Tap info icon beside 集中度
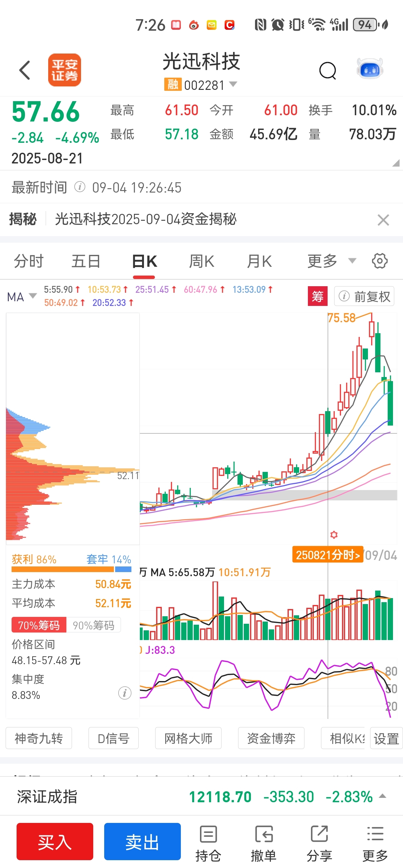Screen dimensions: 403x868 pos(125,693)
